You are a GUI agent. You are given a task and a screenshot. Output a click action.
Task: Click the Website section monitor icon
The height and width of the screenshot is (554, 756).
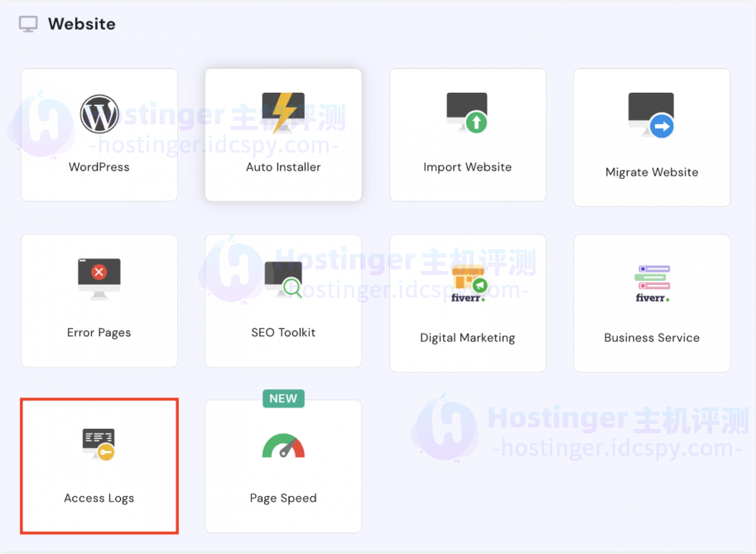(x=27, y=23)
